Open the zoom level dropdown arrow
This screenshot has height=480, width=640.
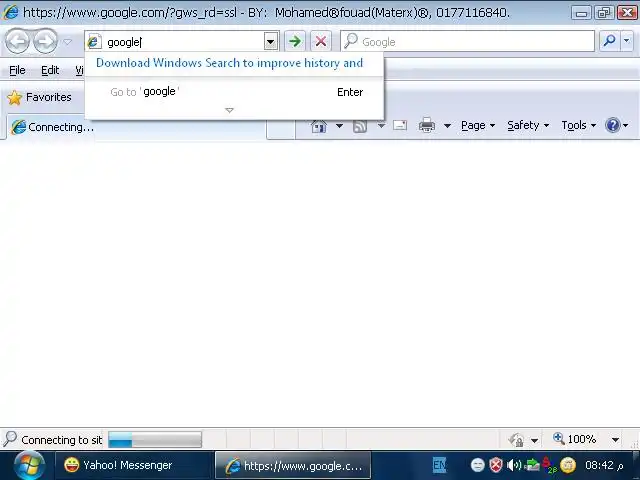point(616,440)
